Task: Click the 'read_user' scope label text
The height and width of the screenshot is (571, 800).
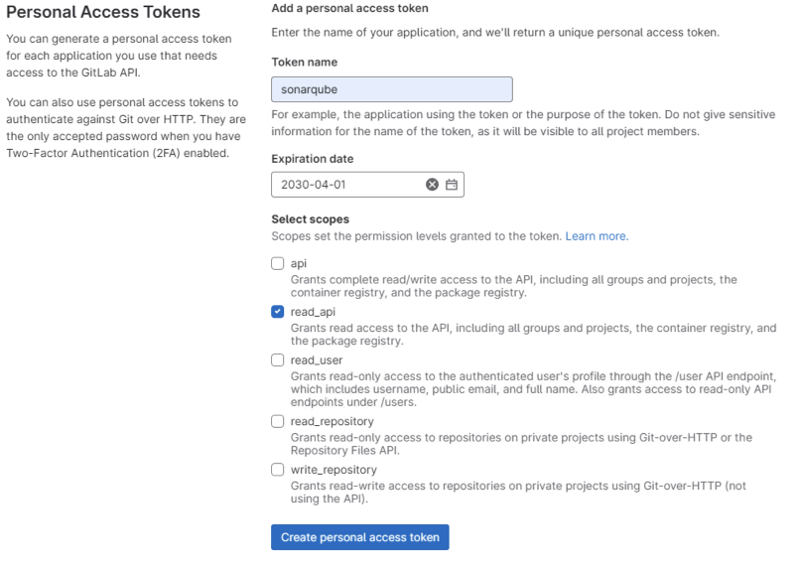Action: click(316, 360)
